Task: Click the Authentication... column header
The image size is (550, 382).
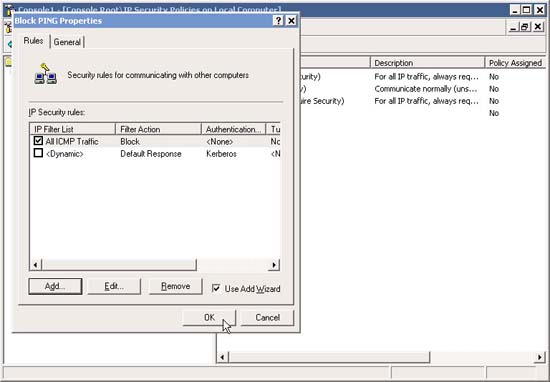Action: [x=233, y=129]
